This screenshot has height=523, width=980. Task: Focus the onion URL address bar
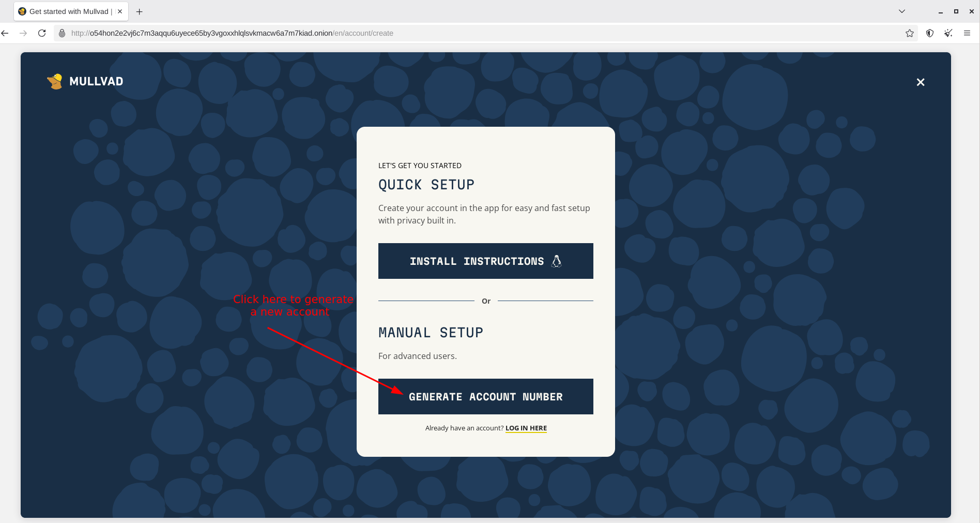[x=465, y=33]
